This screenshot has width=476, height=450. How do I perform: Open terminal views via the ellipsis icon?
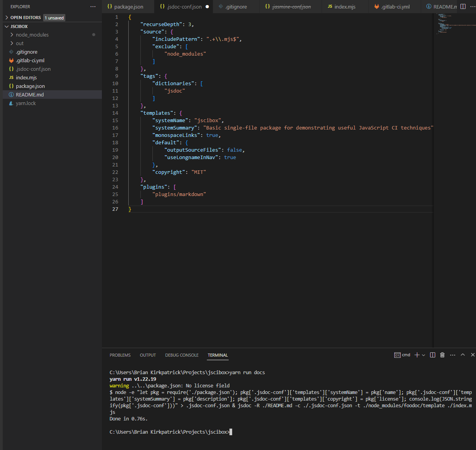point(452,355)
